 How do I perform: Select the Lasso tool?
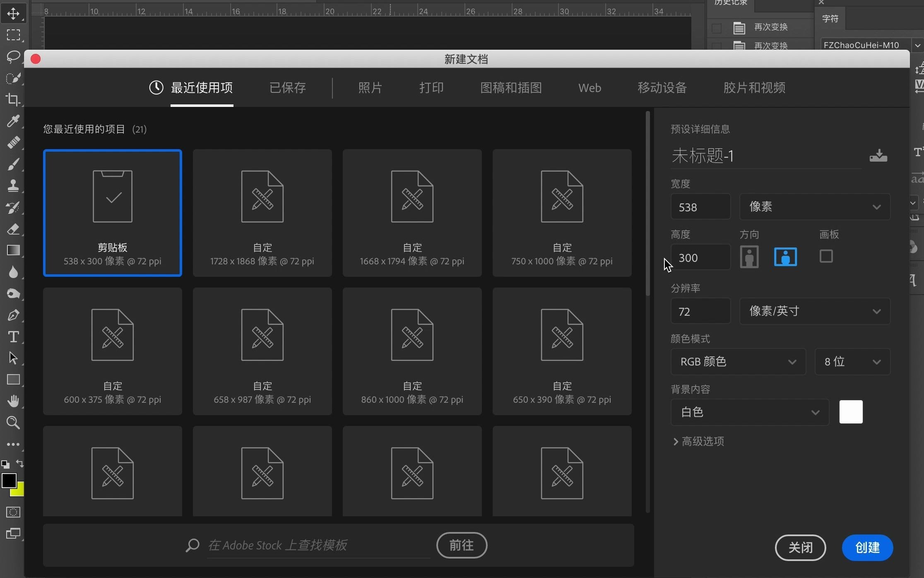pyautogui.click(x=13, y=56)
